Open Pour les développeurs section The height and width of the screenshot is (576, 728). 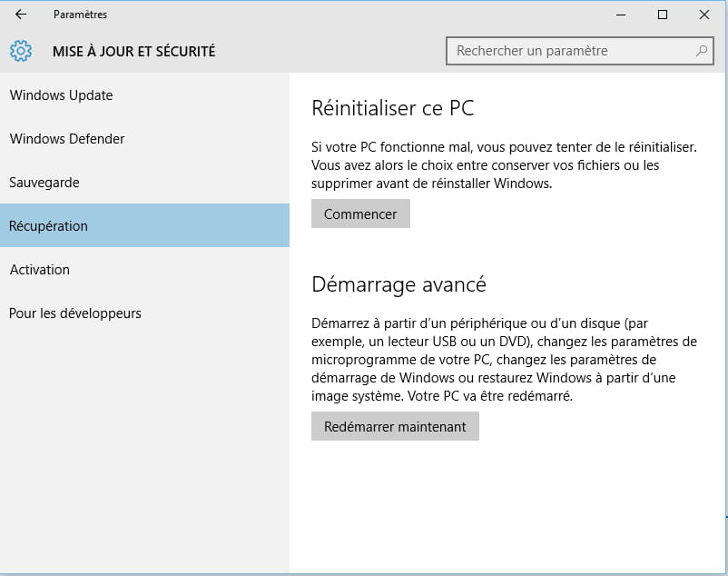pos(144,313)
